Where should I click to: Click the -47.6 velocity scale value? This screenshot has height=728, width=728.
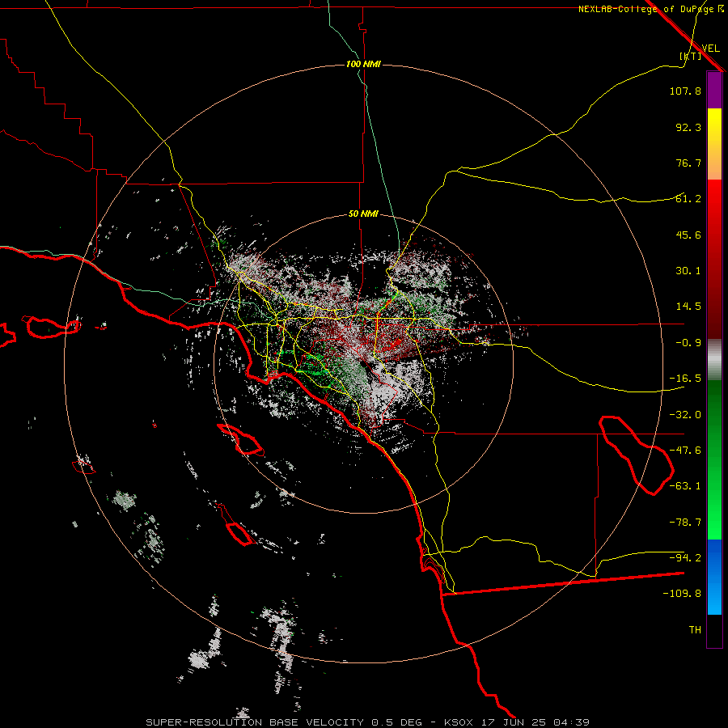click(x=685, y=451)
